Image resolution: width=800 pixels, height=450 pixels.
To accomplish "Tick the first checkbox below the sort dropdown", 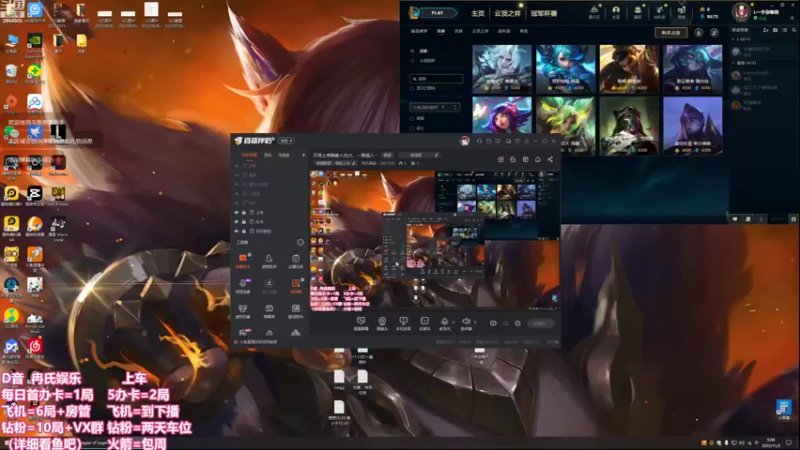I will click(x=412, y=118).
